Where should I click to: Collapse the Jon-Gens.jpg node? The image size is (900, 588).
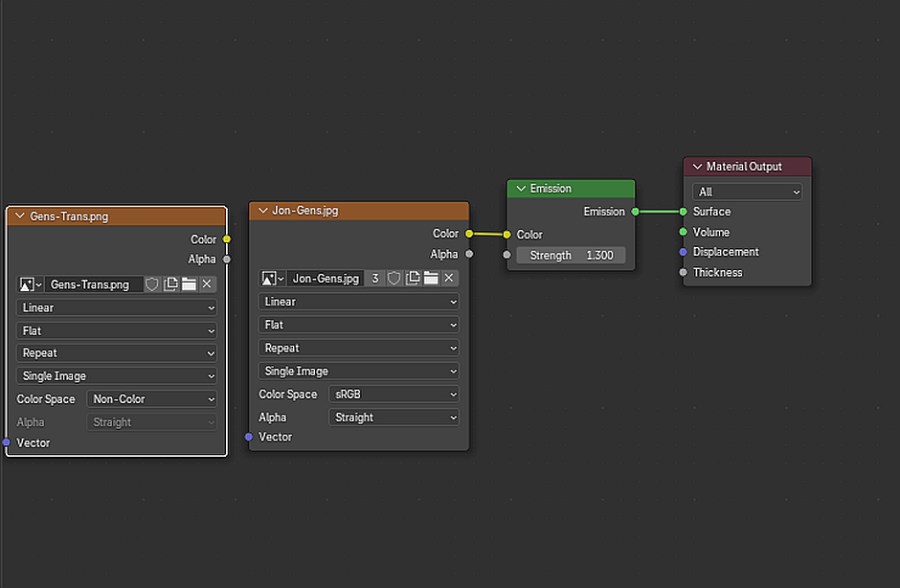263,210
